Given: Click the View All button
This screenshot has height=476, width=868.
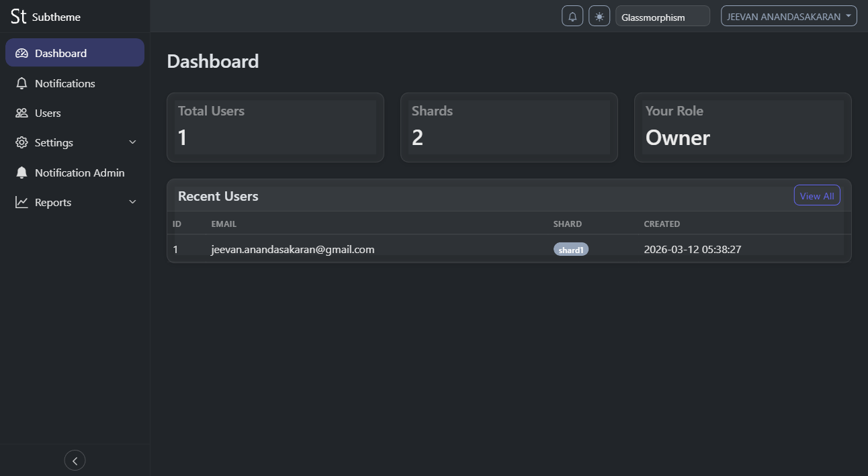Looking at the screenshot, I should 817,195.
